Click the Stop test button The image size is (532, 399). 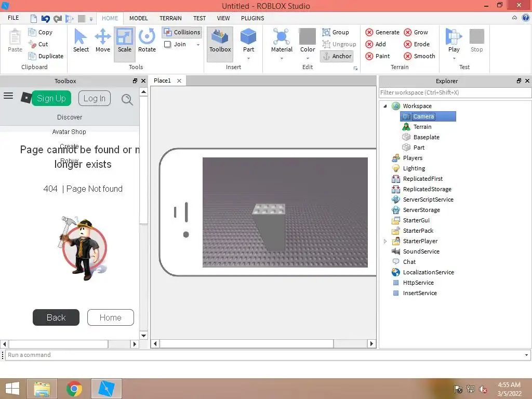point(477,41)
